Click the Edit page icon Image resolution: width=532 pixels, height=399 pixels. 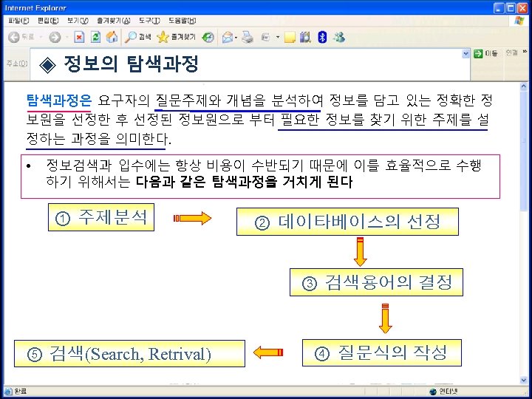click(x=266, y=37)
